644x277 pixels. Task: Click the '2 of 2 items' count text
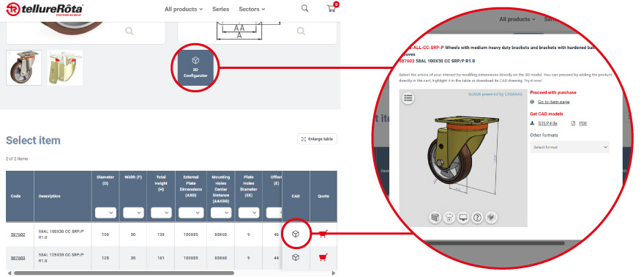click(x=17, y=158)
